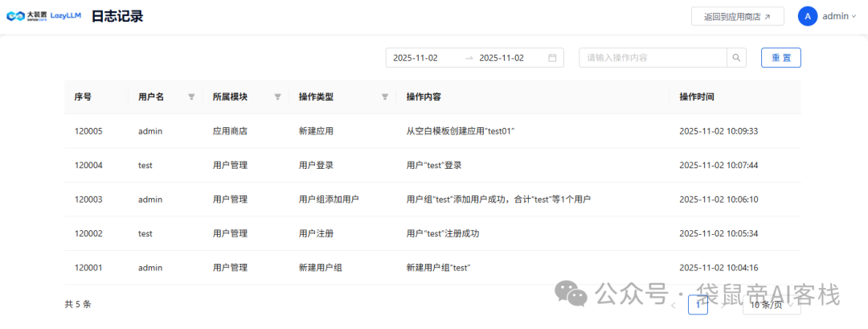Image resolution: width=868 pixels, height=329 pixels.
Task: Click the 日志记录 page title
Action: (x=117, y=16)
